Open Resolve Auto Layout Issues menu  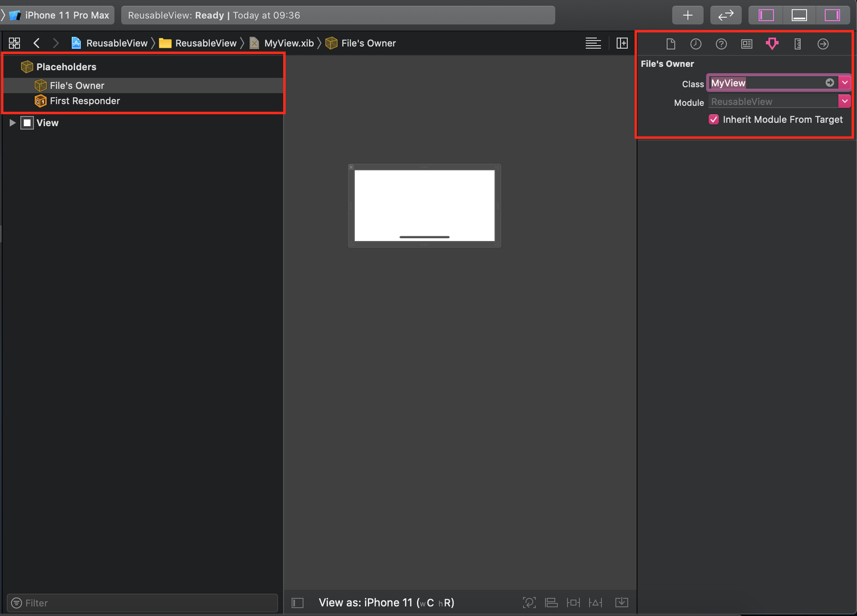coord(596,602)
